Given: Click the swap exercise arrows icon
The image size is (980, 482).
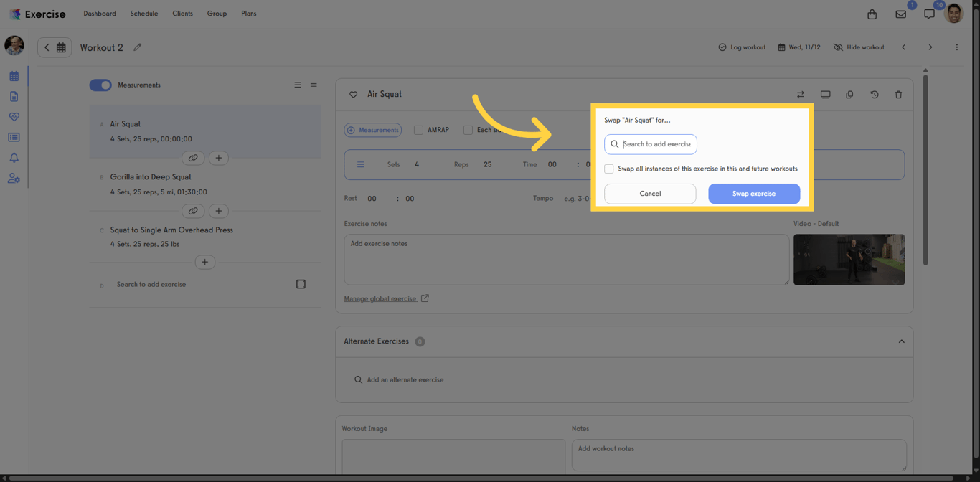Looking at the screenshot, I should click(x=801, y=95).
